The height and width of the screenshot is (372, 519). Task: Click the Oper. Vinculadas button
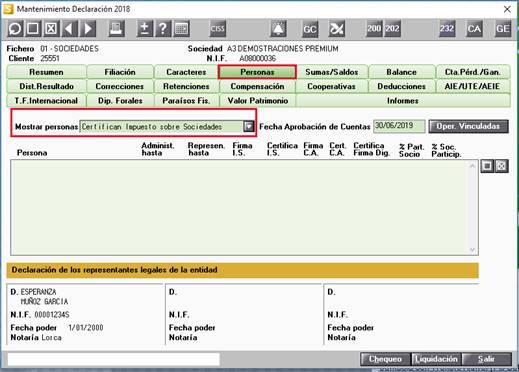468,126
